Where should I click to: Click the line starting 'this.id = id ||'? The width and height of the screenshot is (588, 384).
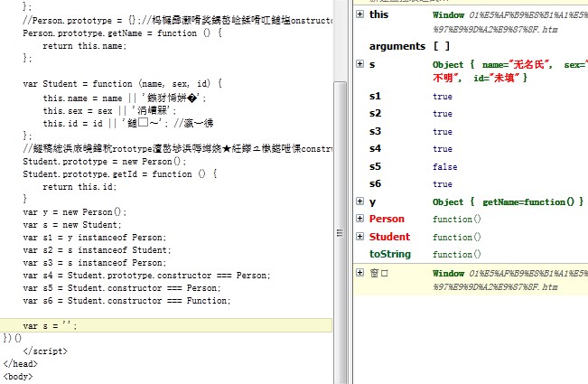click(128, 123)
